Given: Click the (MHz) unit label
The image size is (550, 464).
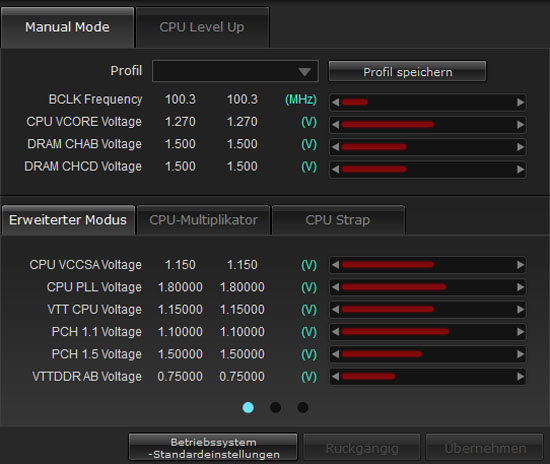Looking at the screenshot, I should pos(301,100).
